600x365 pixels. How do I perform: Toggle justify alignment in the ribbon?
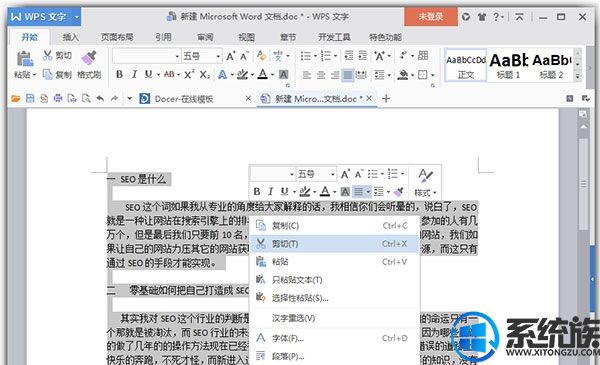coord(347,75)
